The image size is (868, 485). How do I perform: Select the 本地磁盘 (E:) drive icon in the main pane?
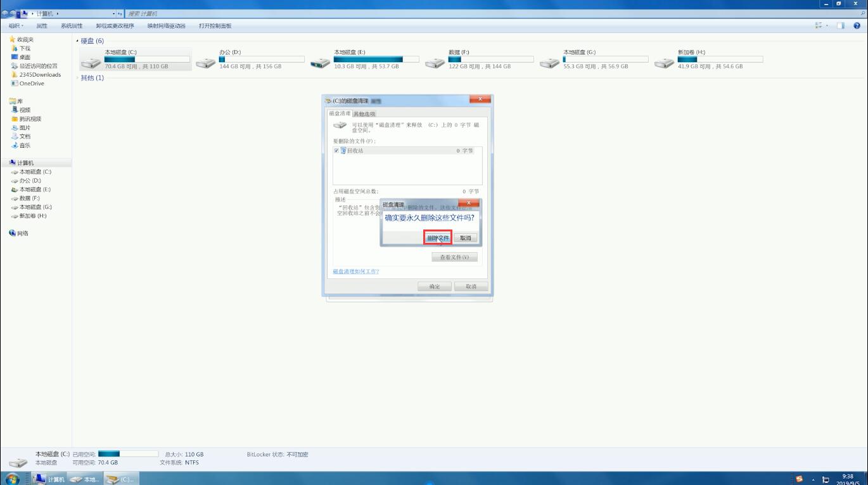[321, 63]
